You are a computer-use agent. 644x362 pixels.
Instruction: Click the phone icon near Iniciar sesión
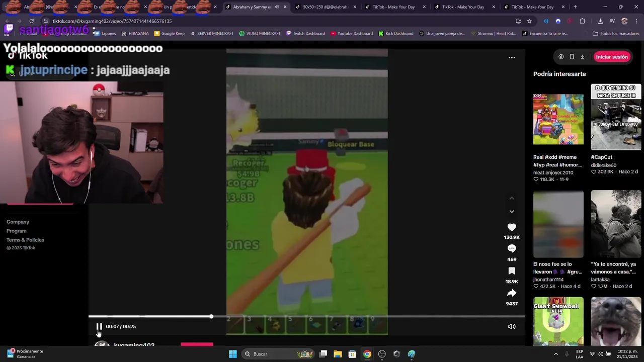click(572, 57)
